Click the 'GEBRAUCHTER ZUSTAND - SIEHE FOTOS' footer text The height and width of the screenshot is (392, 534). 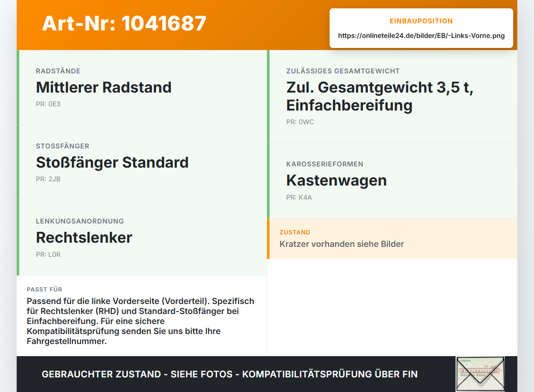[229, 374]
